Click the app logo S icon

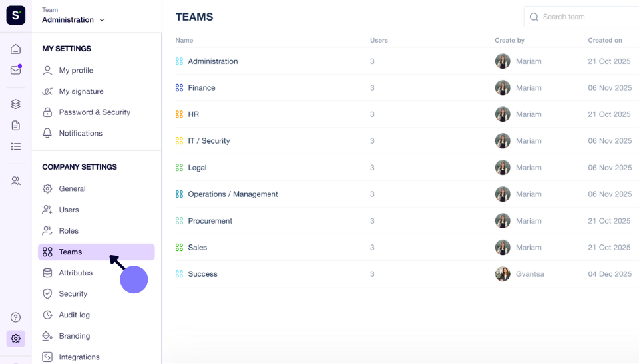point(15,15)
